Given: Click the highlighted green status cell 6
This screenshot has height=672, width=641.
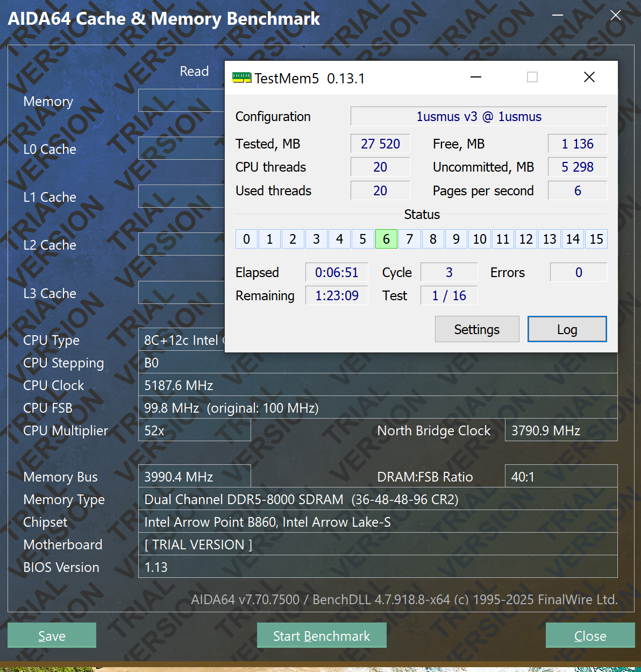Looking at the screenshot, I should (x=386, y=239).
